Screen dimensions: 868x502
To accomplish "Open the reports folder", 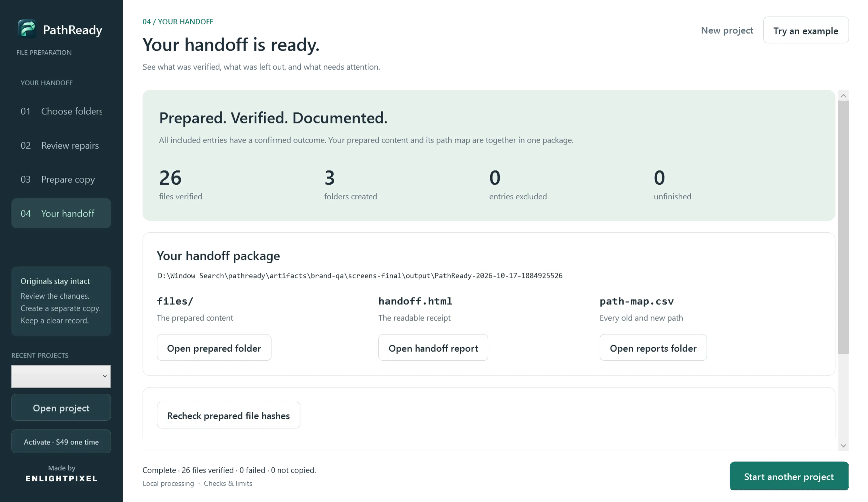I will 653,348.
